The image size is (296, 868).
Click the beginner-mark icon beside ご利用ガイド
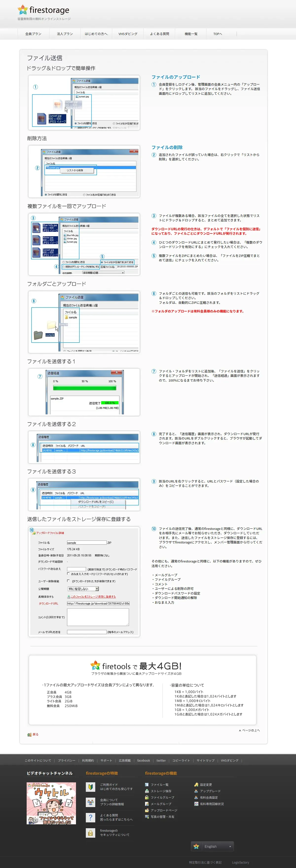[x=90, y=787]
